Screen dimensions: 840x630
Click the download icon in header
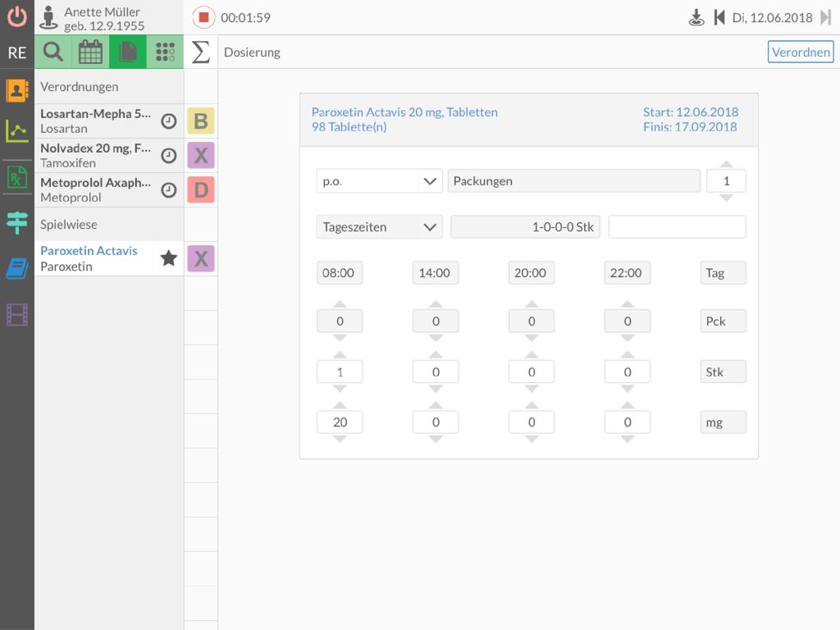point(696,18)
